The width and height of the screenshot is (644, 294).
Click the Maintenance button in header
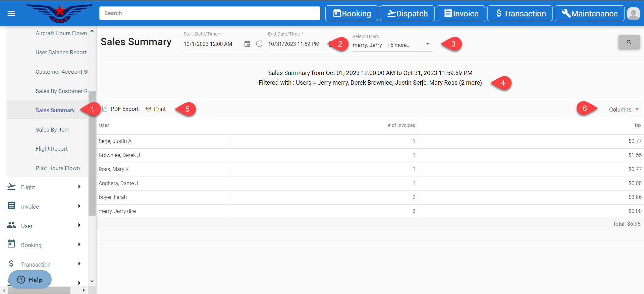click(x=589, y=13)
